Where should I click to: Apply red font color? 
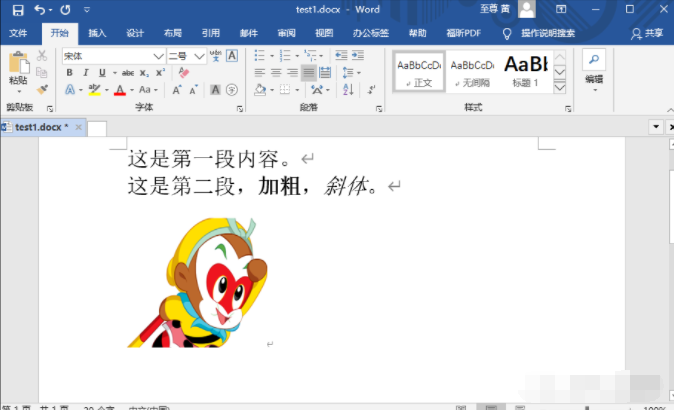coord(120,89)
